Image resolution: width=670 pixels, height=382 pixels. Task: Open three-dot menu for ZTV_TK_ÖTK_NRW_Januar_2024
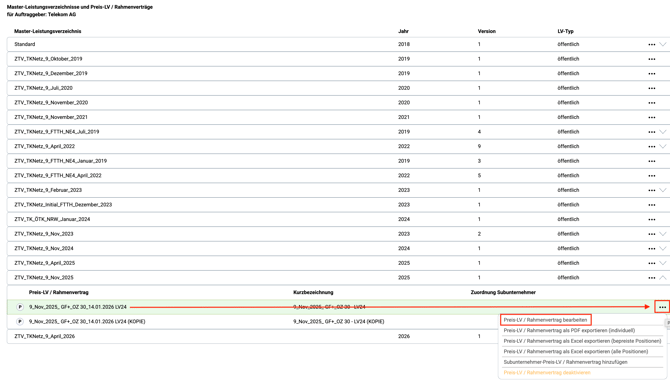(651, 219)
